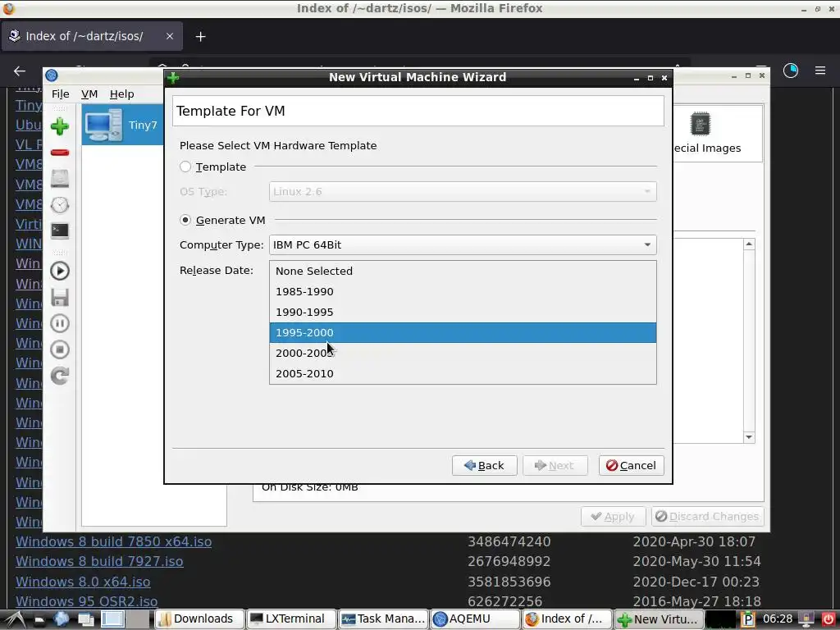Viewport: 840px width, 630px height.
Task: Click the date 2020-Dec-17 00:23
Action: pyautogui.click(x=696, y=582)
